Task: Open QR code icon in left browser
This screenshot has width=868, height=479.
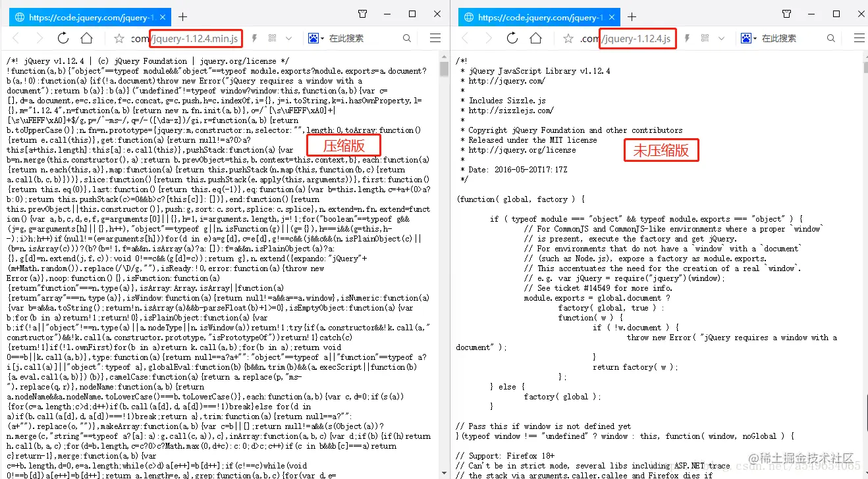Action: [x=272, y=39]
